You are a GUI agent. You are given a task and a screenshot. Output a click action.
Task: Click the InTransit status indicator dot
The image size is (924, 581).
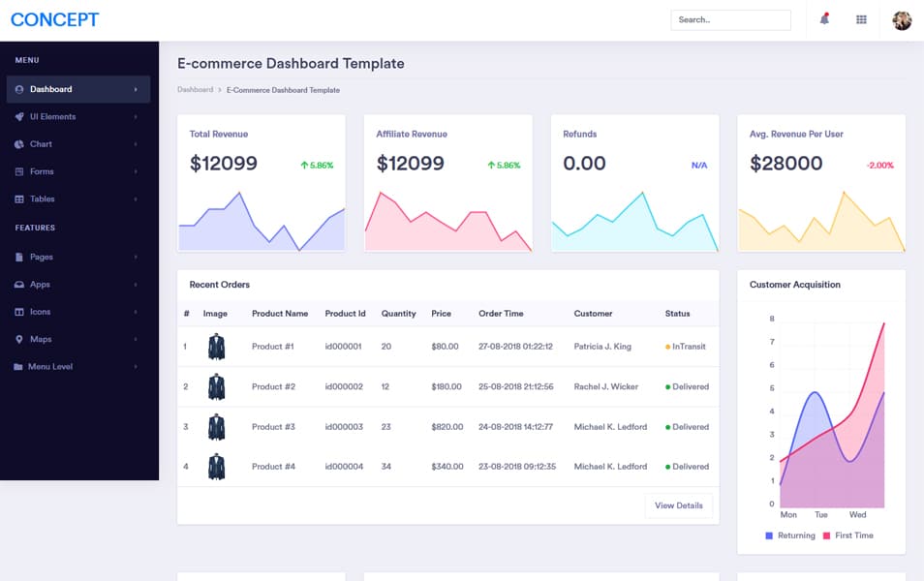668,347
